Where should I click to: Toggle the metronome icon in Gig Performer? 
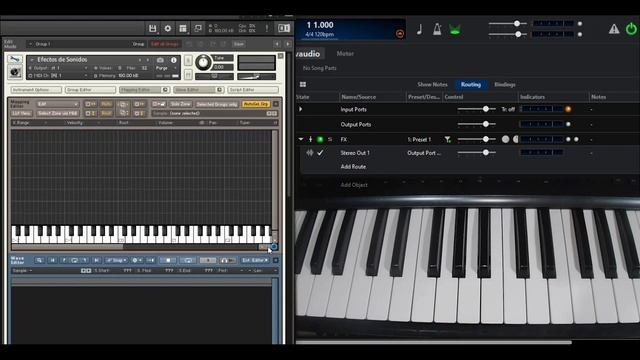(x=437, y=29)
